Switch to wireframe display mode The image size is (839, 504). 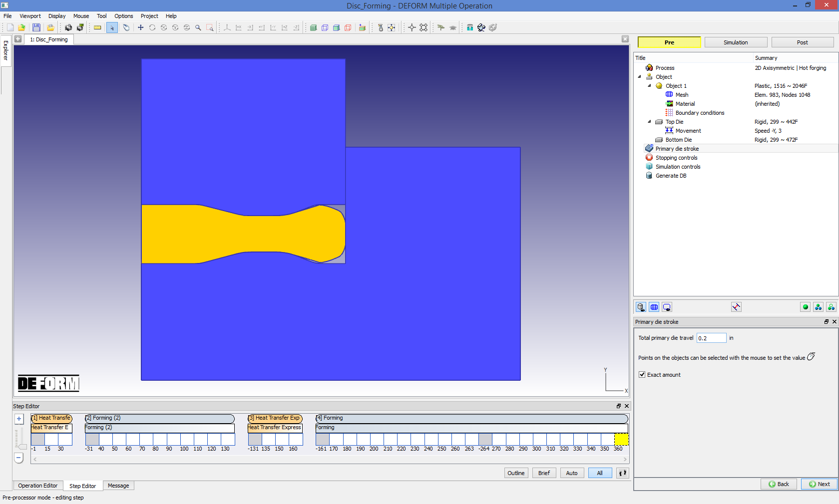pos(325,27)
